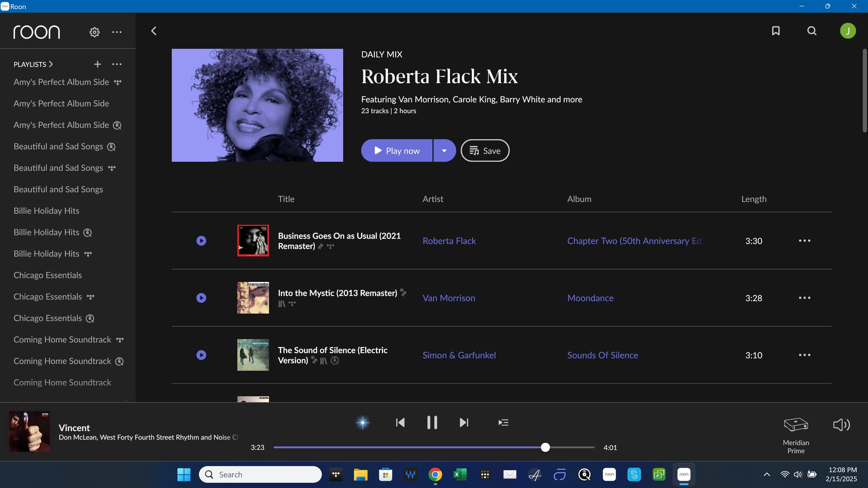Screen dimensions: 868x488
Task: Click the Roon Radio sparkle icon
Action: click(363, 422)
